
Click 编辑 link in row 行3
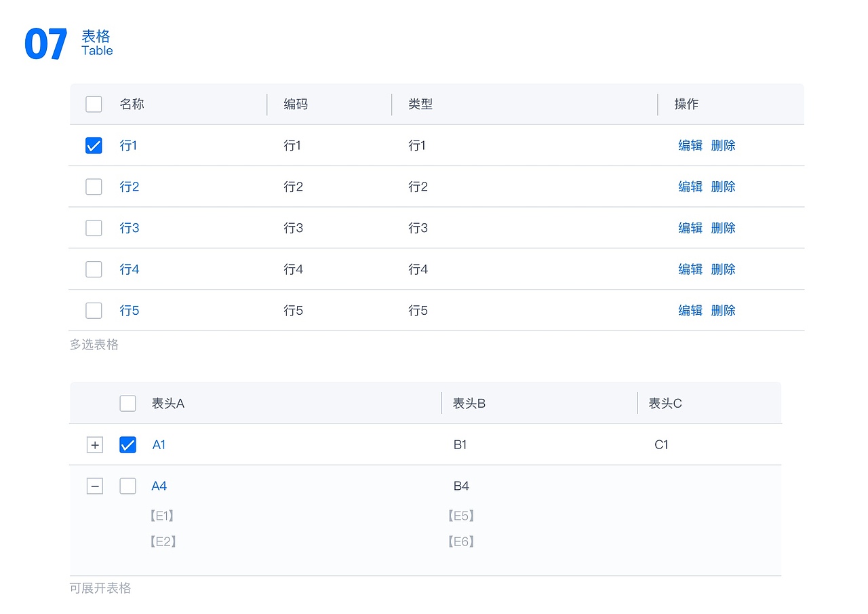690,228
